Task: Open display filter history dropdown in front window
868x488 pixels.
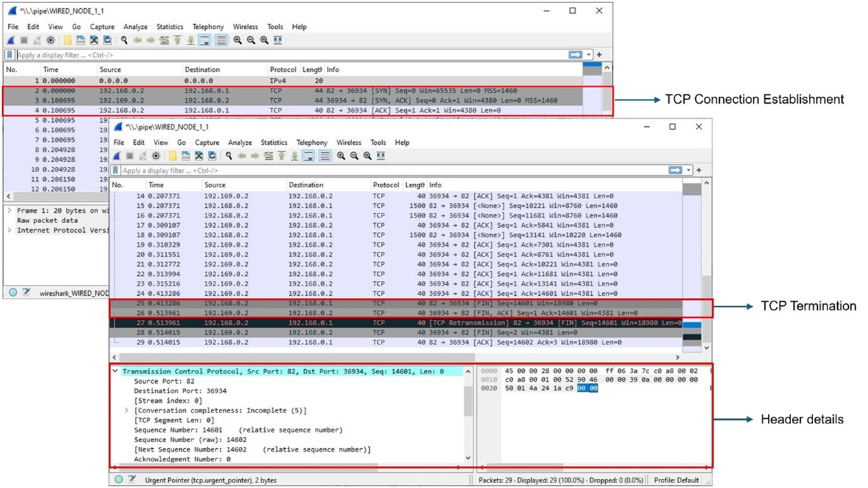Action: [x=690, y=170]
